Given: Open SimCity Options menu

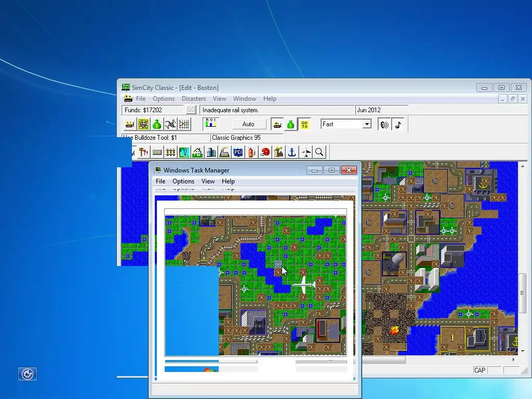Looking at the screenshot, I should click(x=164, y=98).
